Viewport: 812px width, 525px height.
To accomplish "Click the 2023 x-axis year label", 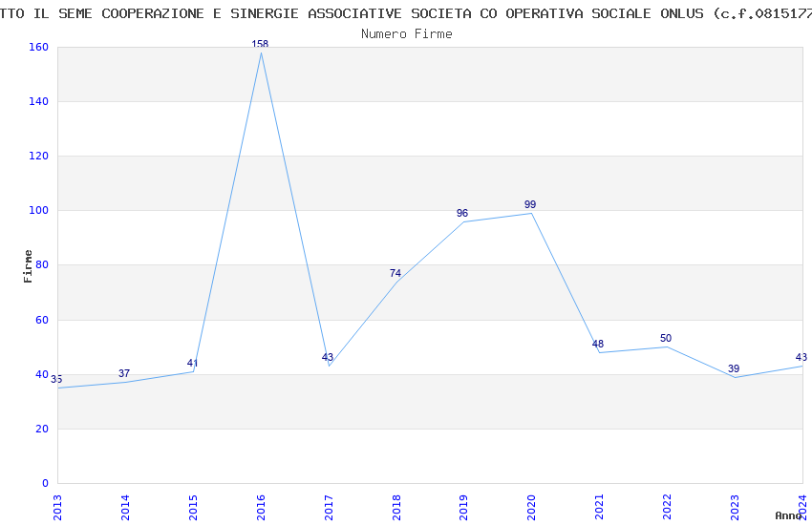I will (x=735, y=508).
